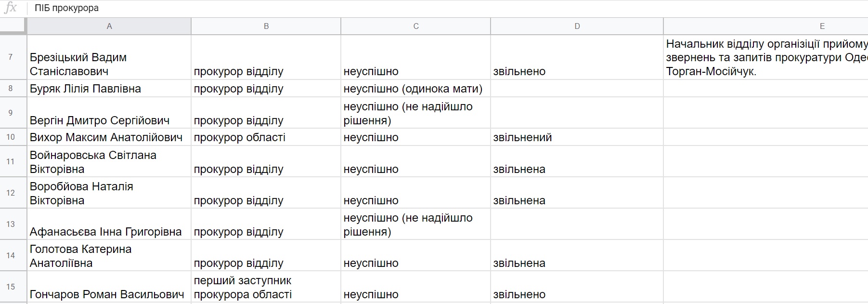Image resolution: width=868 pixels, height=304 pixels.
Task: Select row 7 header
Action: pyautogui.click(x=11, y=57)
